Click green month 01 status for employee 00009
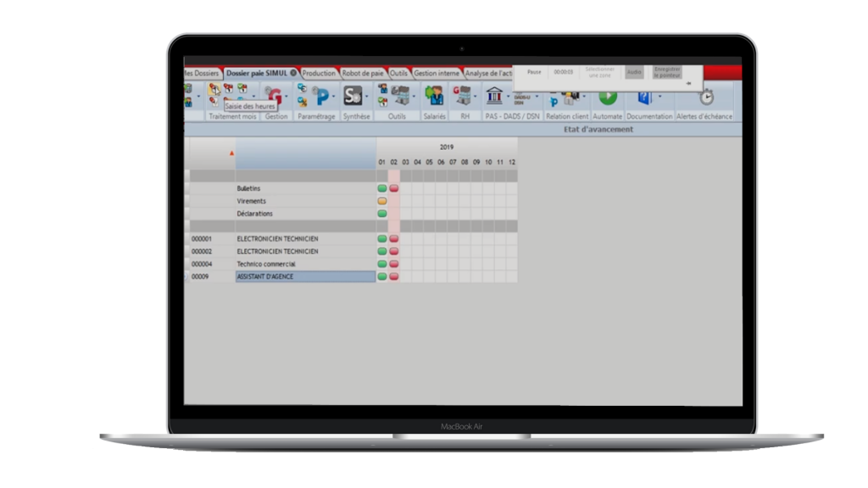 382,277
